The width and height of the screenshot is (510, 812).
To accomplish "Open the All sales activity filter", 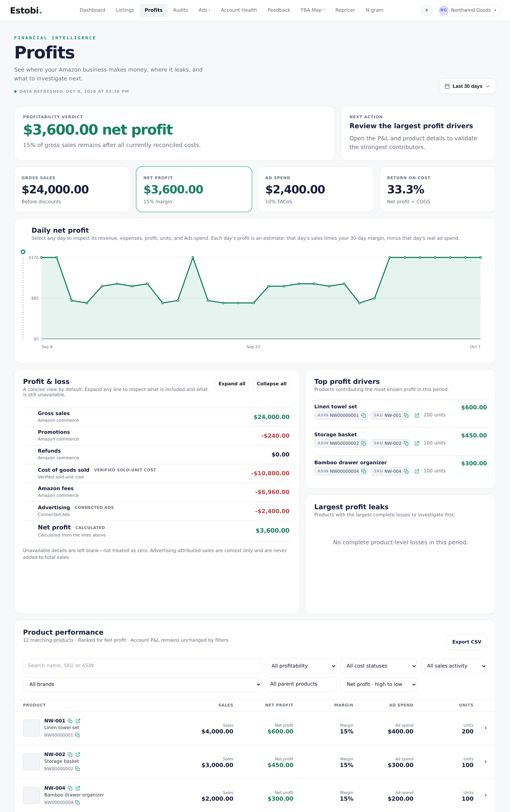I will [x=454, y=666].
